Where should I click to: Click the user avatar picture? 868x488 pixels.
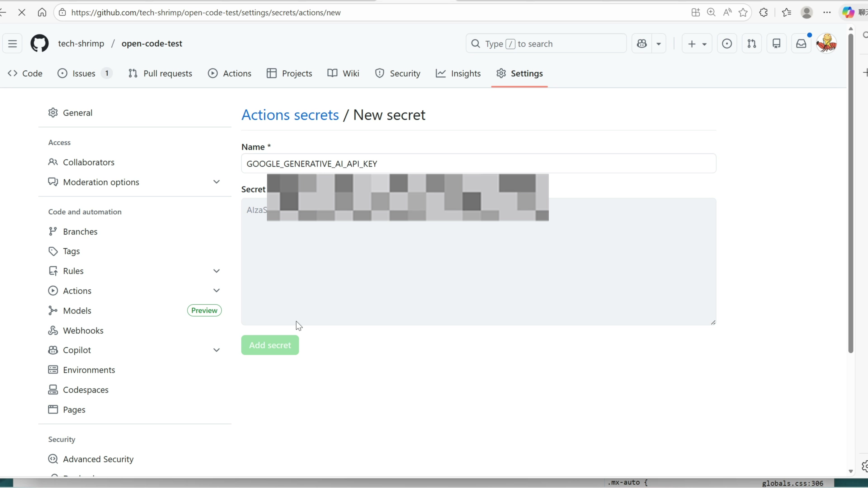coord(826,43)
